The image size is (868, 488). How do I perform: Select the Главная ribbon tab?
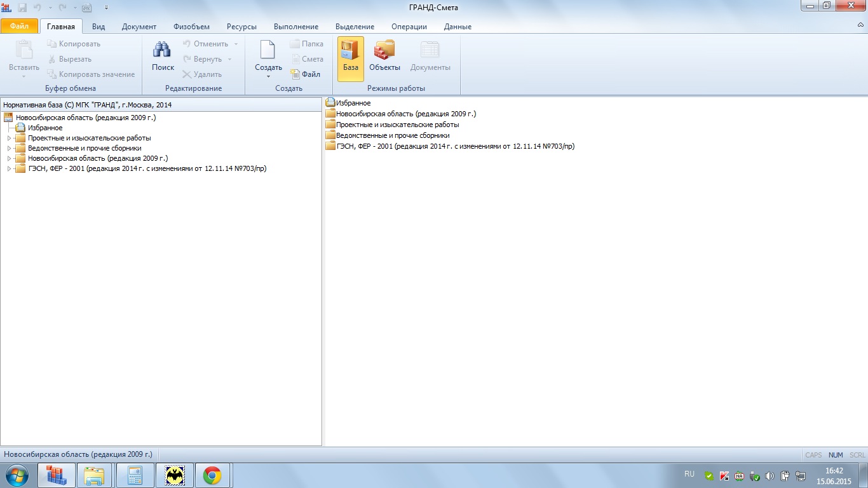[61, 27]
